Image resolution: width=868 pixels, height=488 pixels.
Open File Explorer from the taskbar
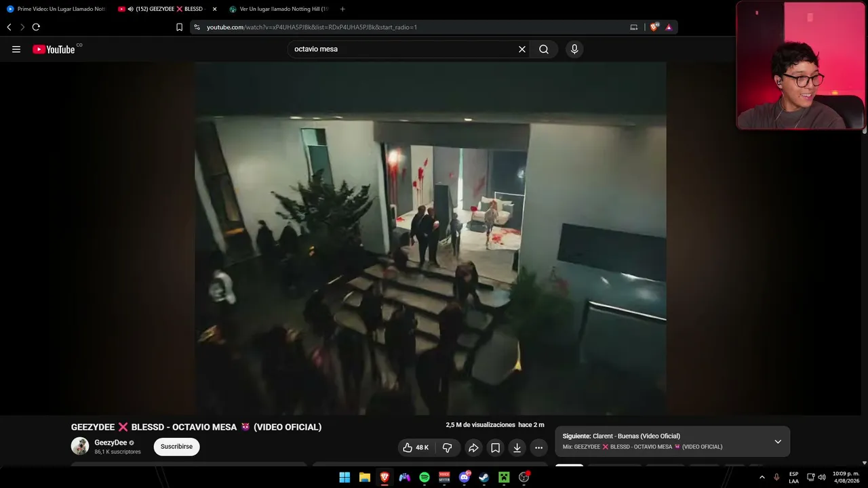tap(364, 477)
